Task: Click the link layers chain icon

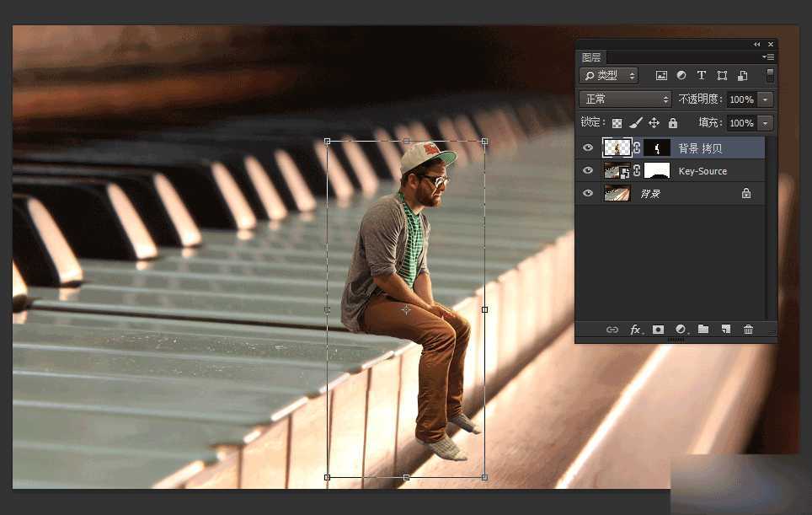Action: [x=612, y=330]
